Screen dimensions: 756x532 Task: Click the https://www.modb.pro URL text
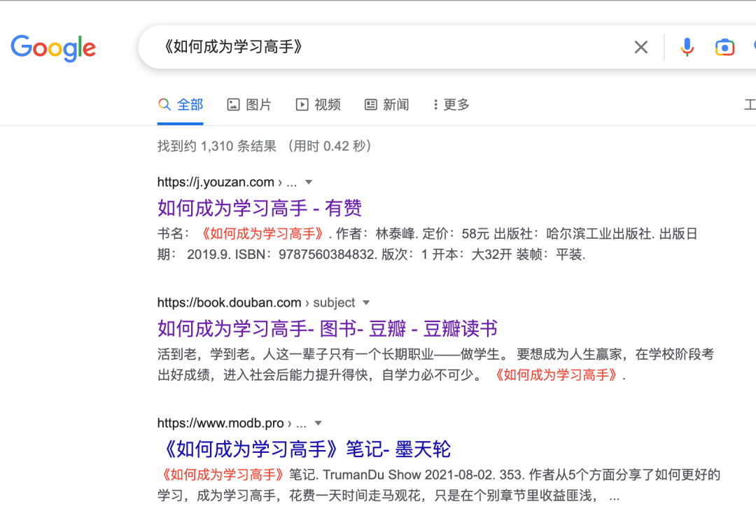220,423
